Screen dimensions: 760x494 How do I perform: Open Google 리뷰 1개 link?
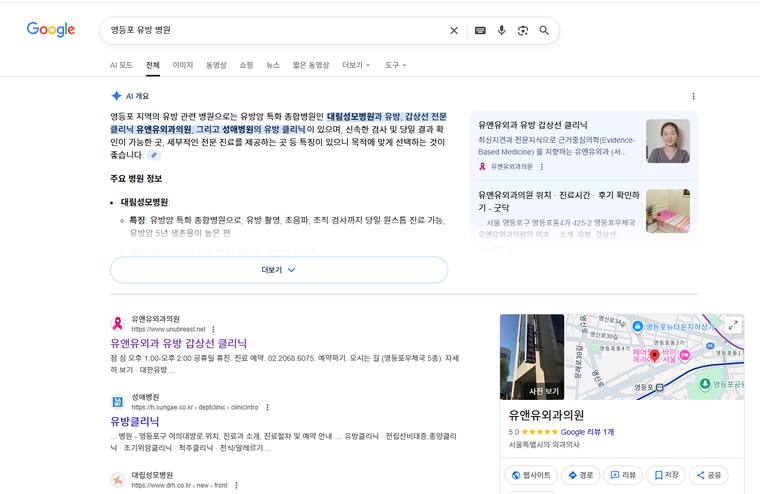587,432
